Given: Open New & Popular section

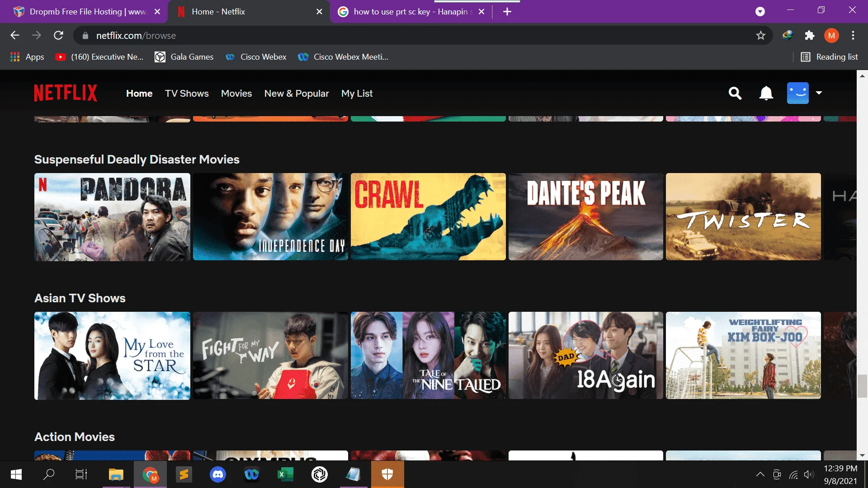Looking at the screenshot, I should (x=297, y=94).
